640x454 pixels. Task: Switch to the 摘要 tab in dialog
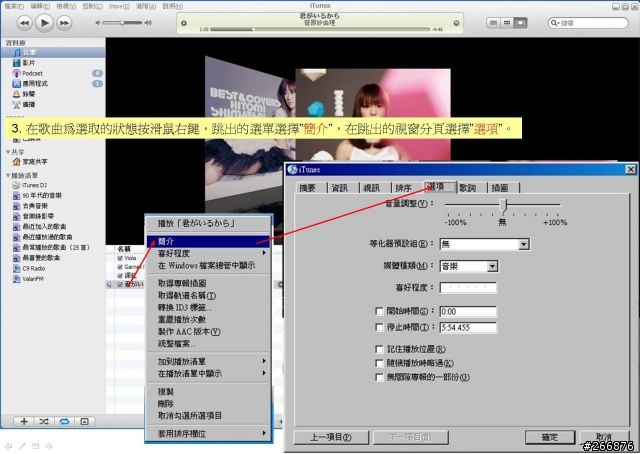[x=310, y=187]
